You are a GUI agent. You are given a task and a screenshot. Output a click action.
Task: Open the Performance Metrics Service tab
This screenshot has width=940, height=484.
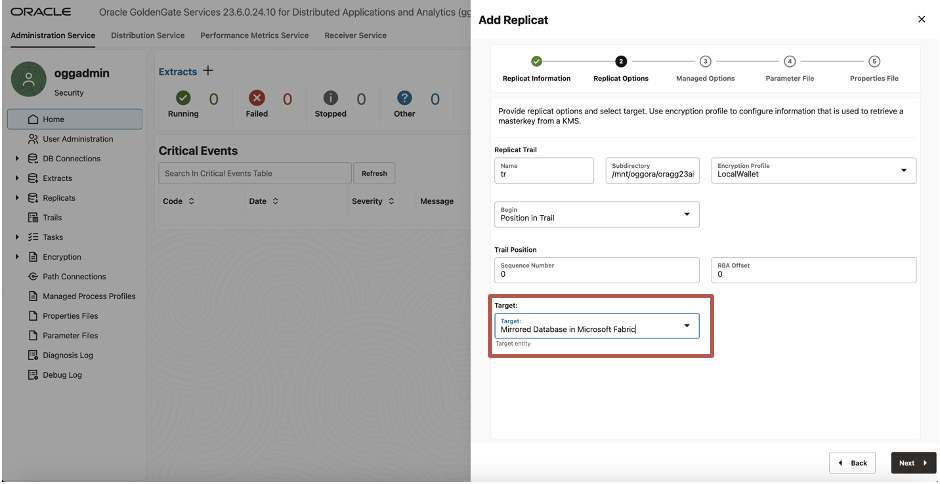click(254, 36)
